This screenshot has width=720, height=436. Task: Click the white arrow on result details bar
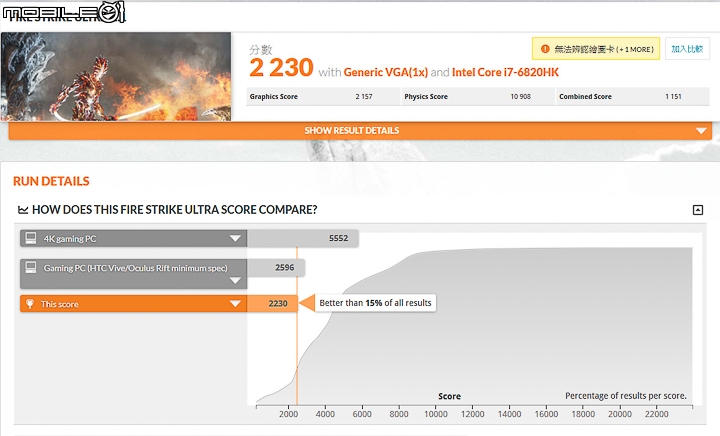tap(701, 131)
